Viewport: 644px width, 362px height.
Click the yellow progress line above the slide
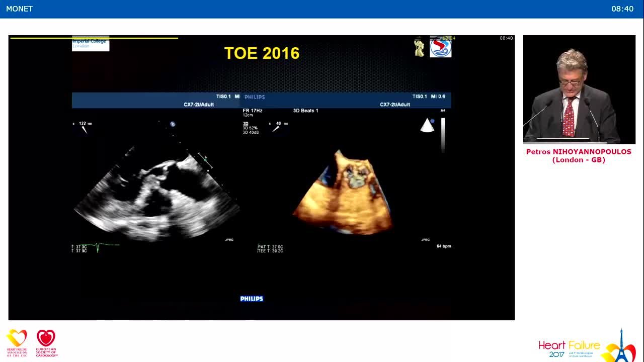pos(94,38)
